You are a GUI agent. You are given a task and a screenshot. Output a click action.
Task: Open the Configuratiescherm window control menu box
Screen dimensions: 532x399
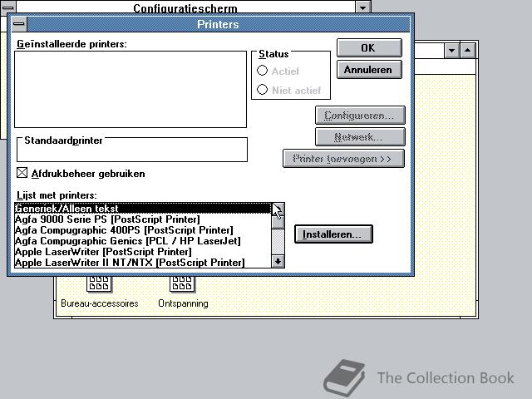click(x=8, y=7)
